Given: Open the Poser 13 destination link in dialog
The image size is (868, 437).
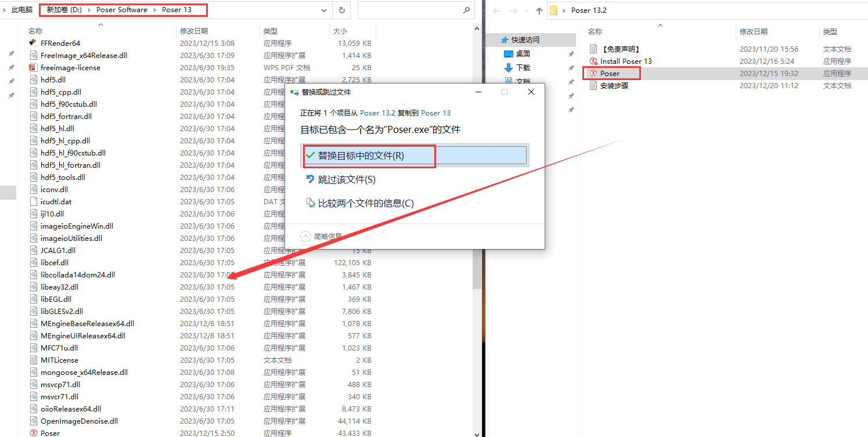Looking at the screenshot, I should tap(435, 113).
